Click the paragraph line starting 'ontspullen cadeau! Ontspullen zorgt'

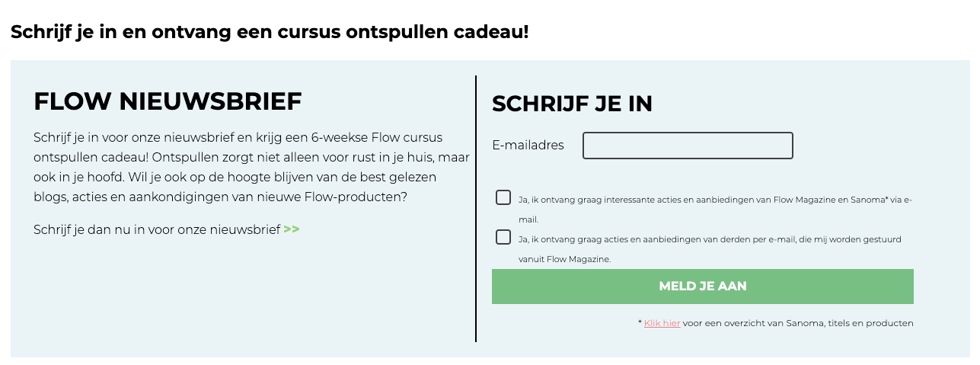[x=251, y=157]
